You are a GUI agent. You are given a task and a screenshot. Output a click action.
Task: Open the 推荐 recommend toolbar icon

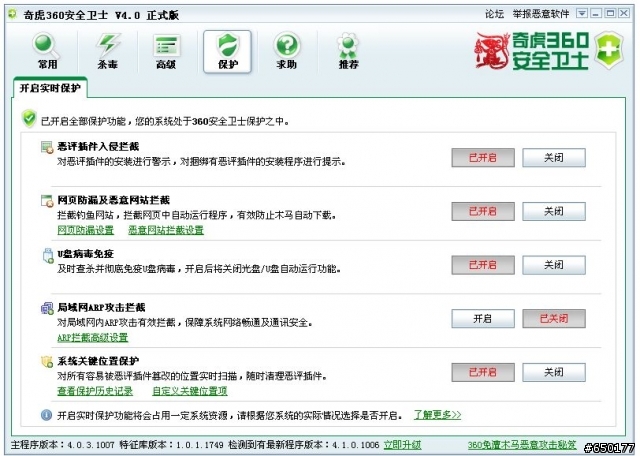[x=348, y=51]
